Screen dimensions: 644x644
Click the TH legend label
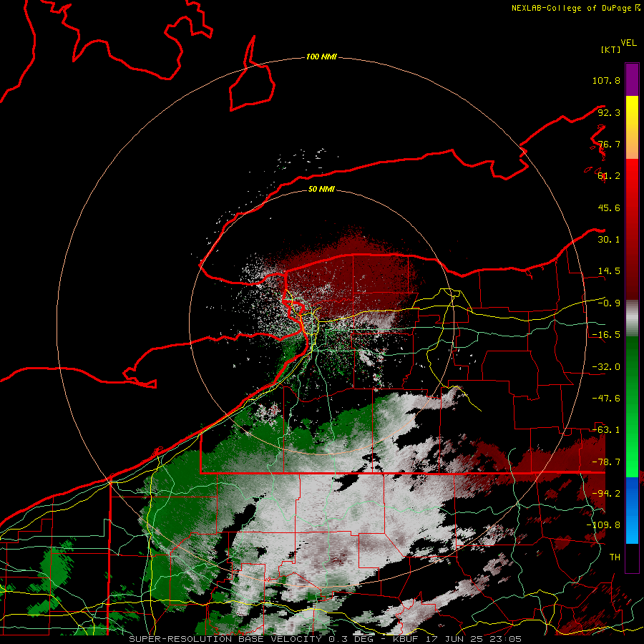tap(615, 557)
